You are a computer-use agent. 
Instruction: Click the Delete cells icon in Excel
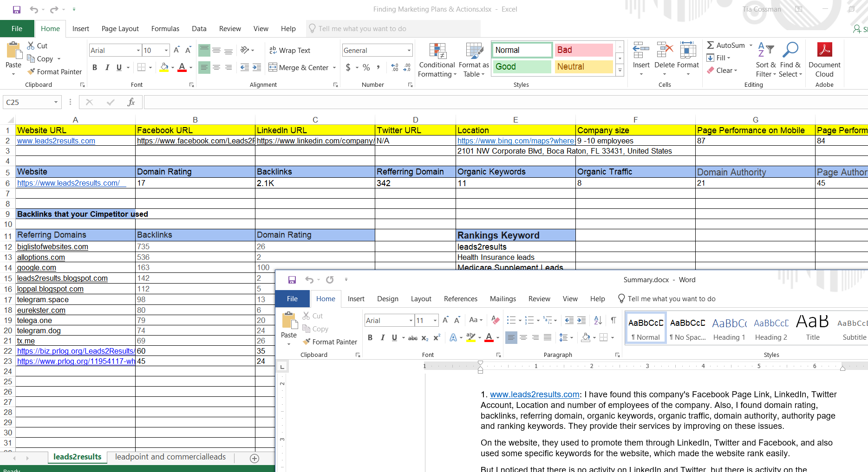tap(665, 50)
